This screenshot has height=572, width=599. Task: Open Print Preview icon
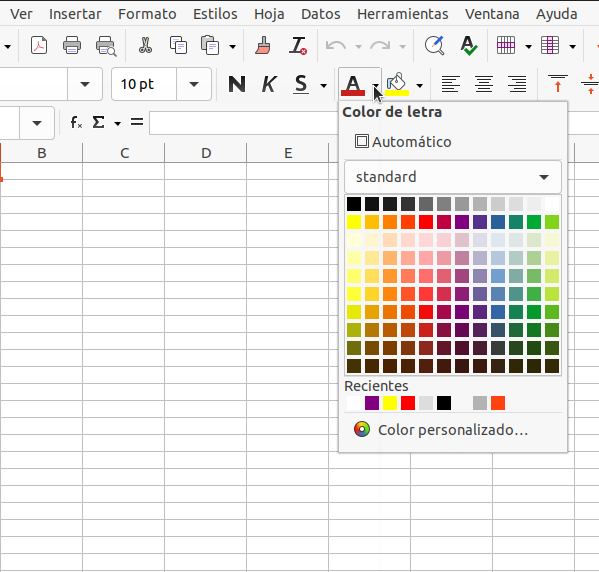point(105,46)
